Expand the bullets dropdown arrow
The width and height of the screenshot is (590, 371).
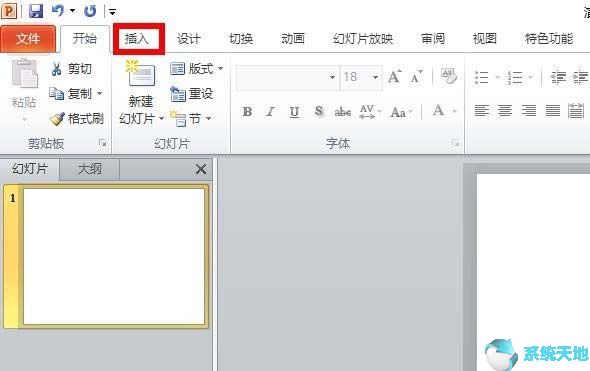(x=497, y=78)
